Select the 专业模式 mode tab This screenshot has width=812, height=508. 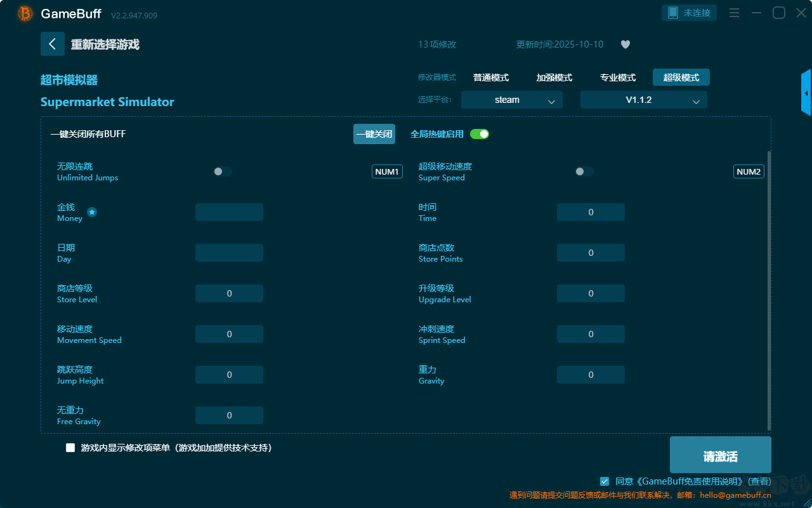coord(618,77)
